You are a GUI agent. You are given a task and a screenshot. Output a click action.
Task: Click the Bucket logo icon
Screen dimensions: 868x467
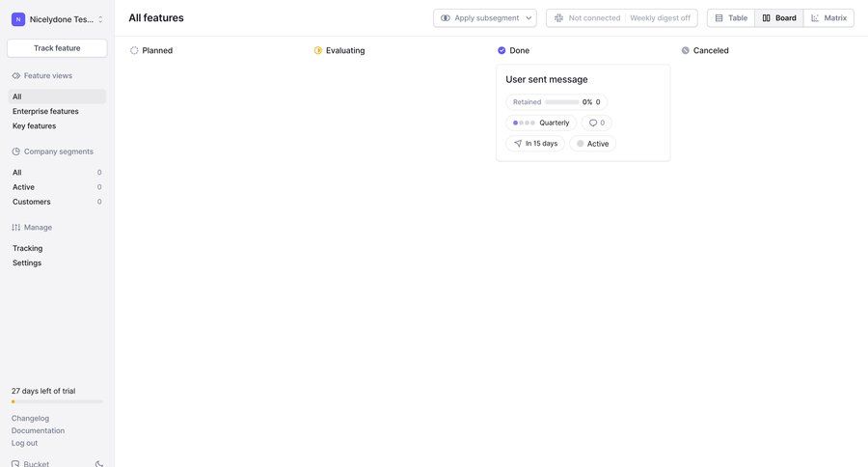[15, 464]
